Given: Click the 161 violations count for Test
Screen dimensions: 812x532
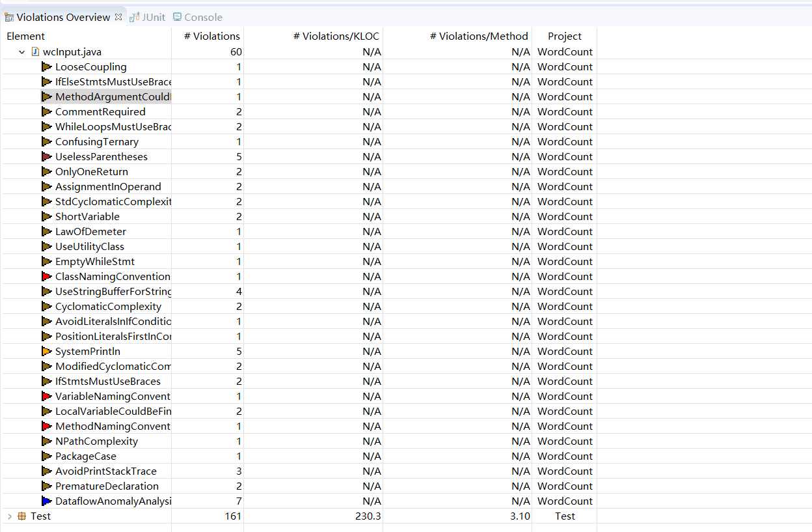Looking at the screenshot, I should [x=233, y=516].
